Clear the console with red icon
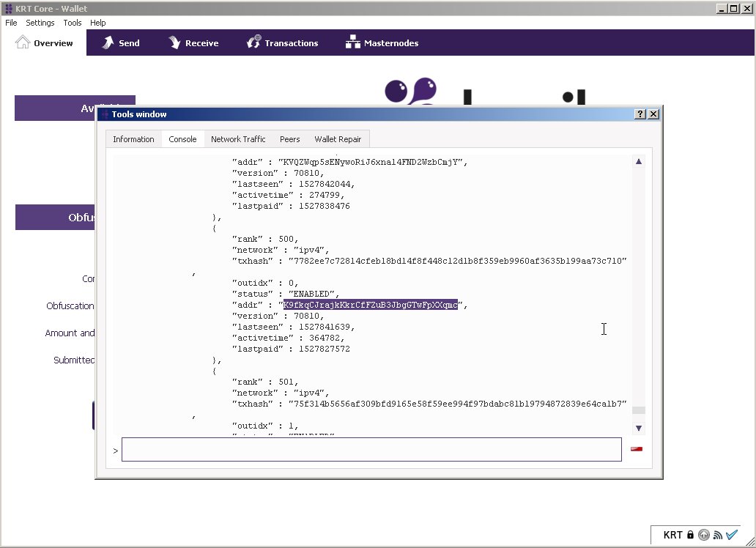 click(x=637, y=449)
